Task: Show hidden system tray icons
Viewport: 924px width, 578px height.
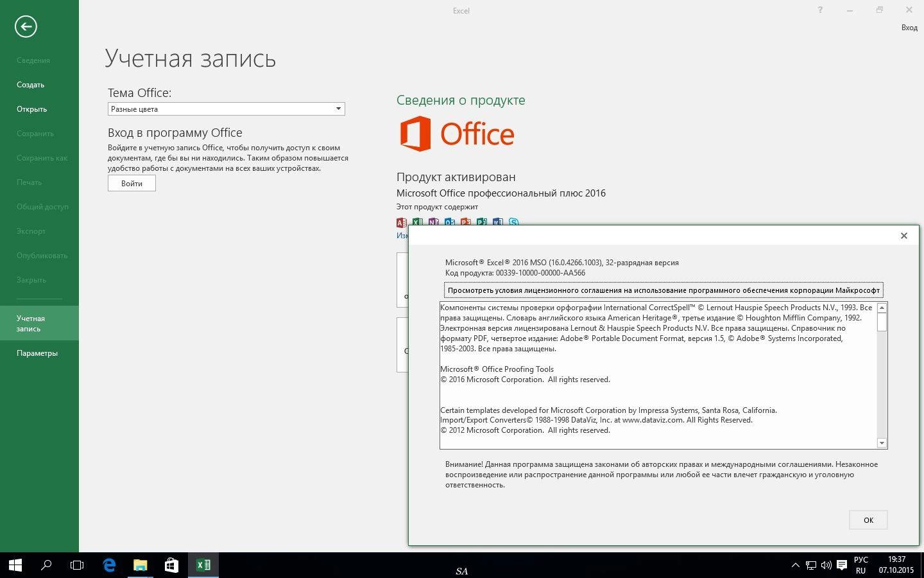Action: pyautogui.click(x=795, y=565)
